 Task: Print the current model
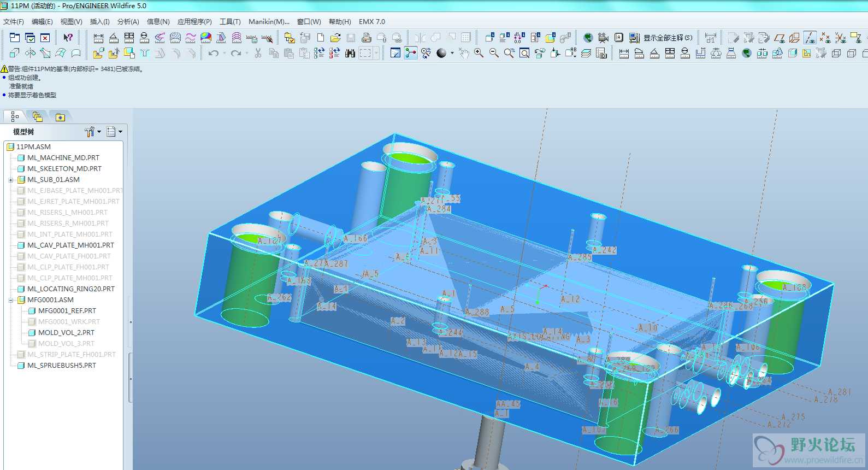tap(367, 38)
